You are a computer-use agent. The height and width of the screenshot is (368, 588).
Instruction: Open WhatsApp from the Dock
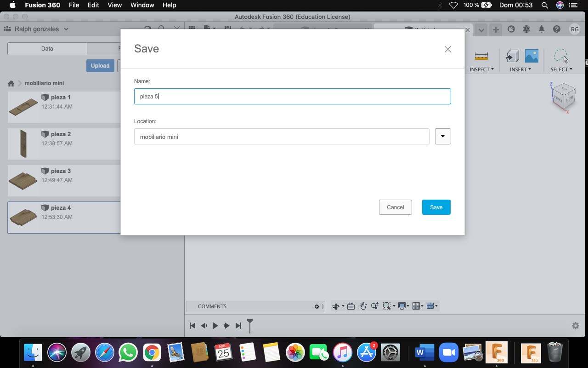click(x=128, y=353)
